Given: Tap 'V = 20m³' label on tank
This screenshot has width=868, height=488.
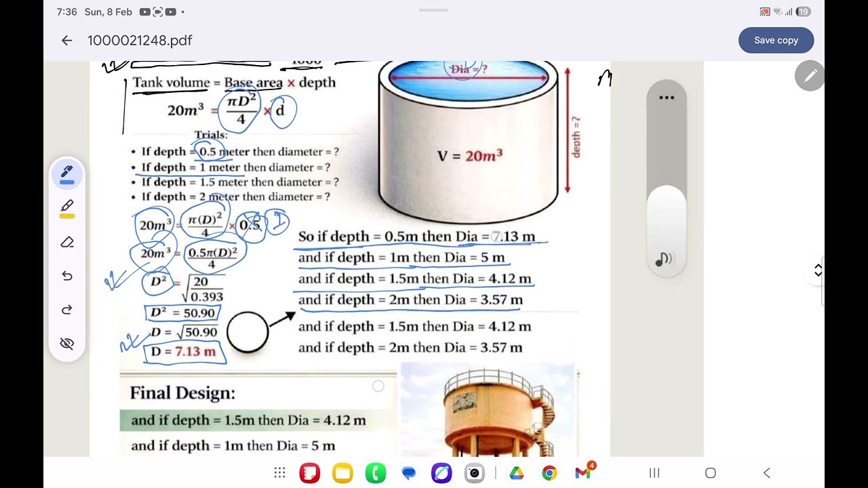Looking at the screenshot, I should coord(470,156).
